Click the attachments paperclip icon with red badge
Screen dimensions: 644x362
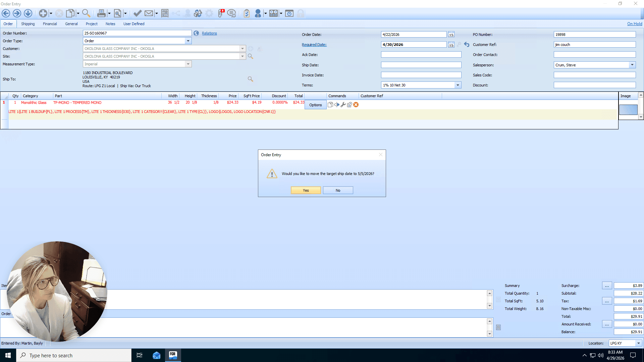(221, 13)
